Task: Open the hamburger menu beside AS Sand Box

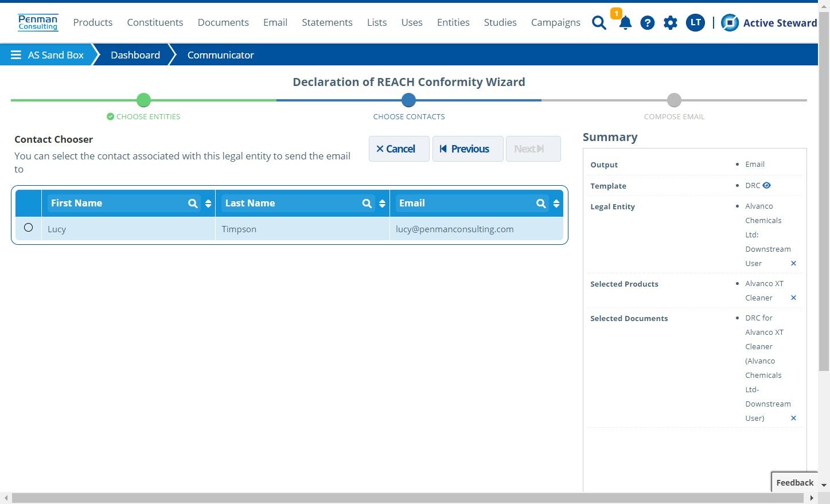Action: point(16,55)
